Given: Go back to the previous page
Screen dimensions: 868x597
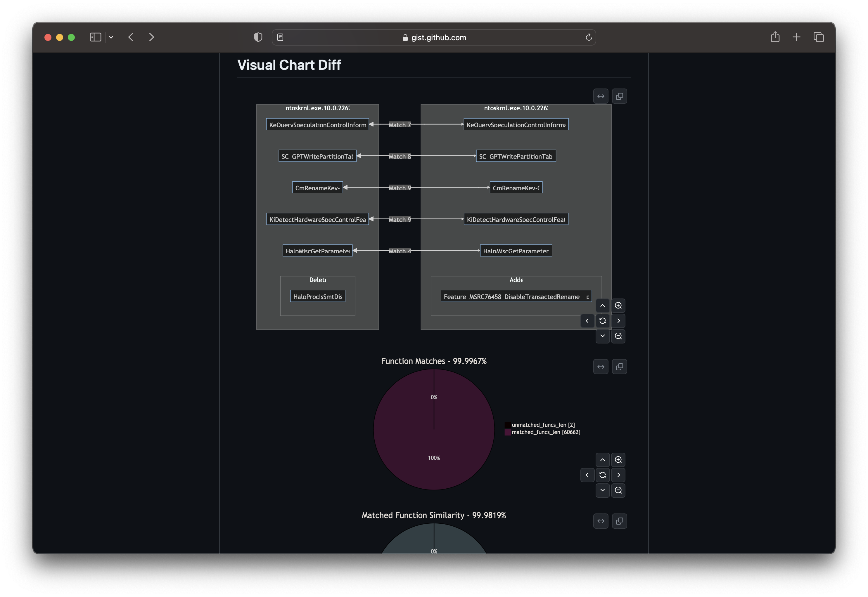Looking at the screenshot, I should [x=131, y=37].
